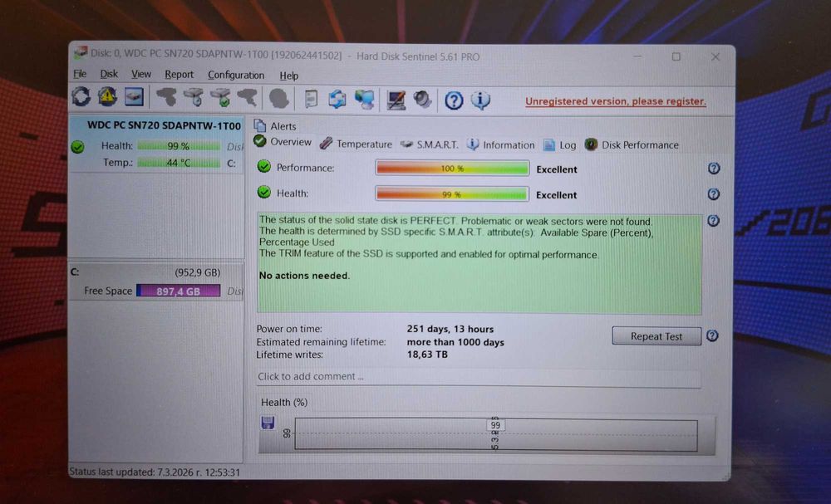Viewport: 831px width, 504px height.
Task: Click the 'Excellent' rating next to Performance
Action: pos(557,169)
